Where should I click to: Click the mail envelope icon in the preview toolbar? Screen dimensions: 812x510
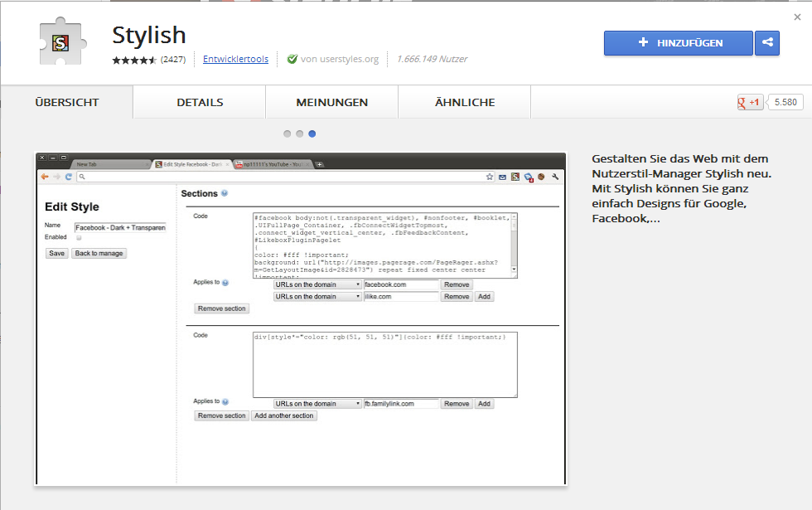502,177
